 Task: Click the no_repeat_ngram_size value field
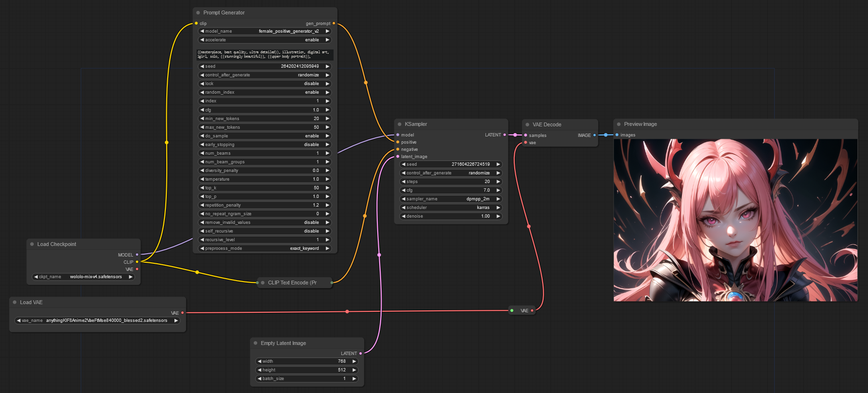[265, 214]
